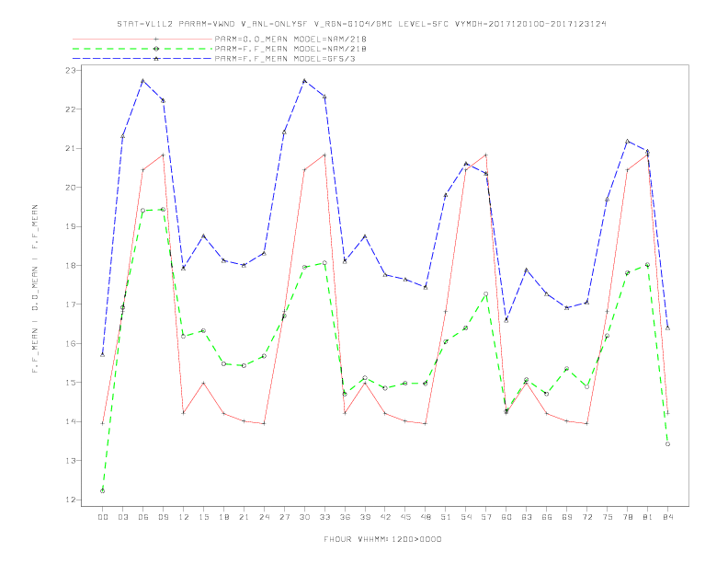
Task: Click x-axis tick label 42
Action: tap(385, 517)
